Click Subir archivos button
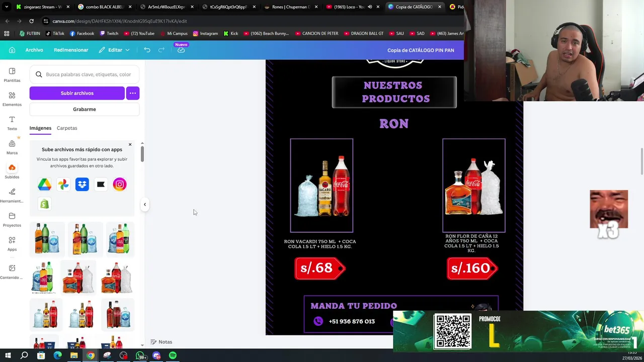 click(77, 93)
